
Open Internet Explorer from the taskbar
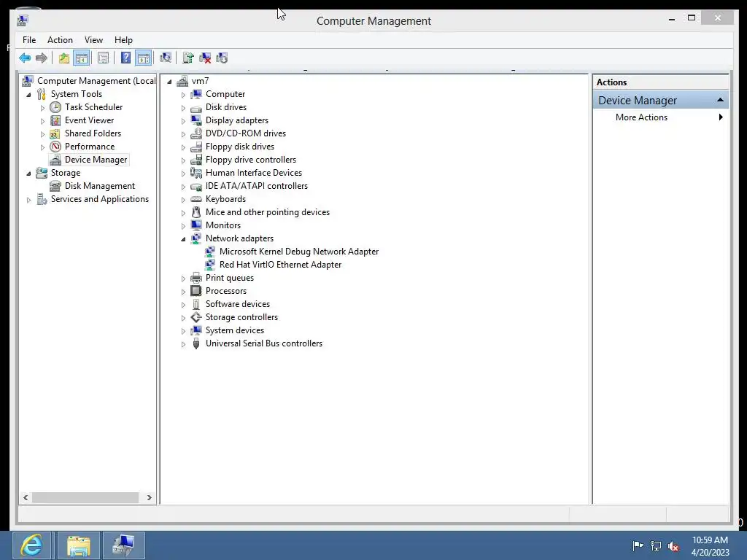[31, 545]
